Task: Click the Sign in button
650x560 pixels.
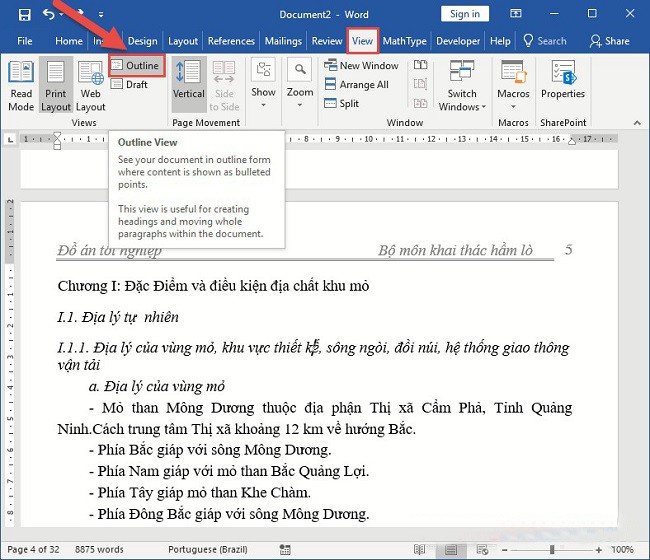Action: pos(465,14)
